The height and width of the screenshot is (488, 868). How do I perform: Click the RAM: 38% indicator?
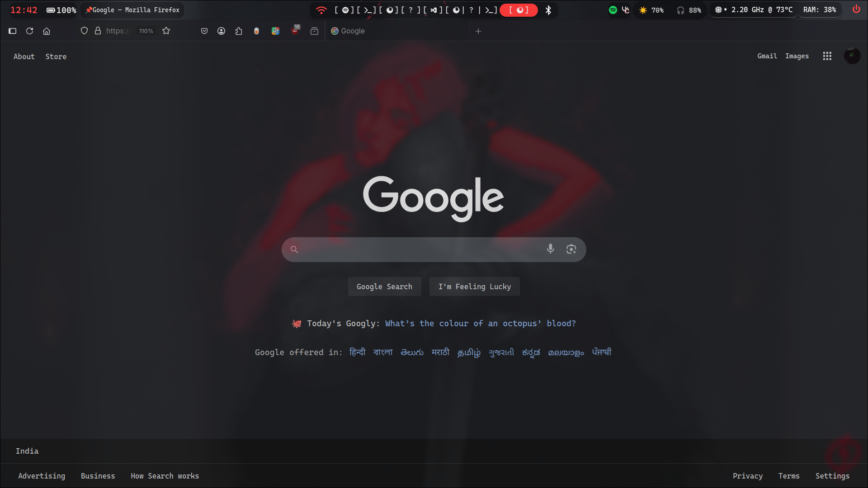(x=820, y=9)
